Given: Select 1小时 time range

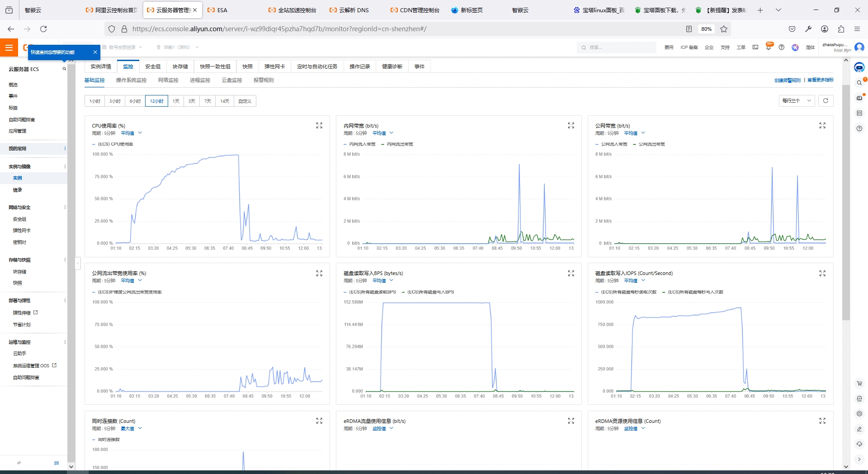Looking at the screenshot, I should (95, 101).
